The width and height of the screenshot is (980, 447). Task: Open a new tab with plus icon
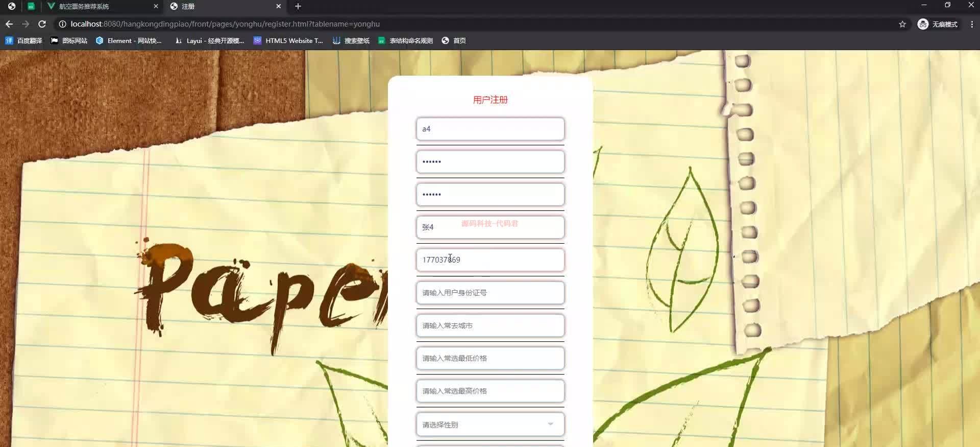coord(298,6)
